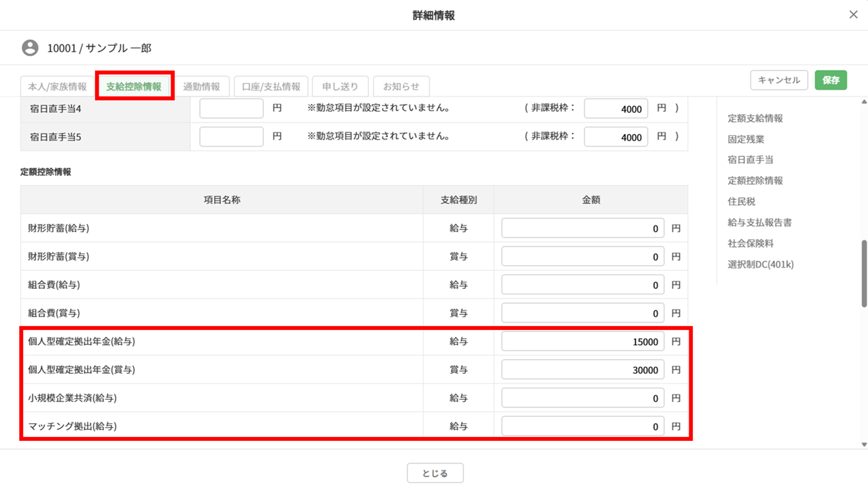Select the 財形貯蓄(給与) amount field
The image size is (868, 493).
(582, 229)
